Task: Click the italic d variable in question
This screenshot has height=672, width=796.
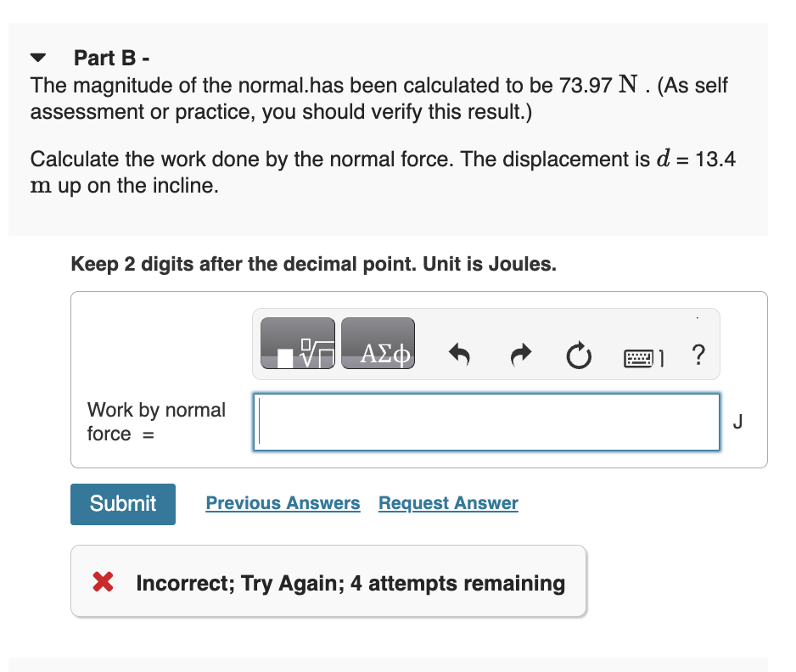Action: tap(663, 160)
